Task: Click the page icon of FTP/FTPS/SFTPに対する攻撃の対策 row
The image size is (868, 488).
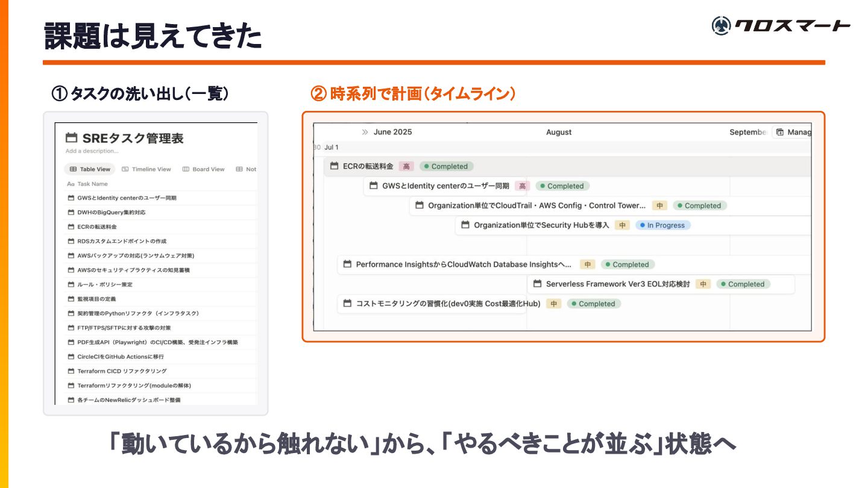Action: tap(71, 328)
